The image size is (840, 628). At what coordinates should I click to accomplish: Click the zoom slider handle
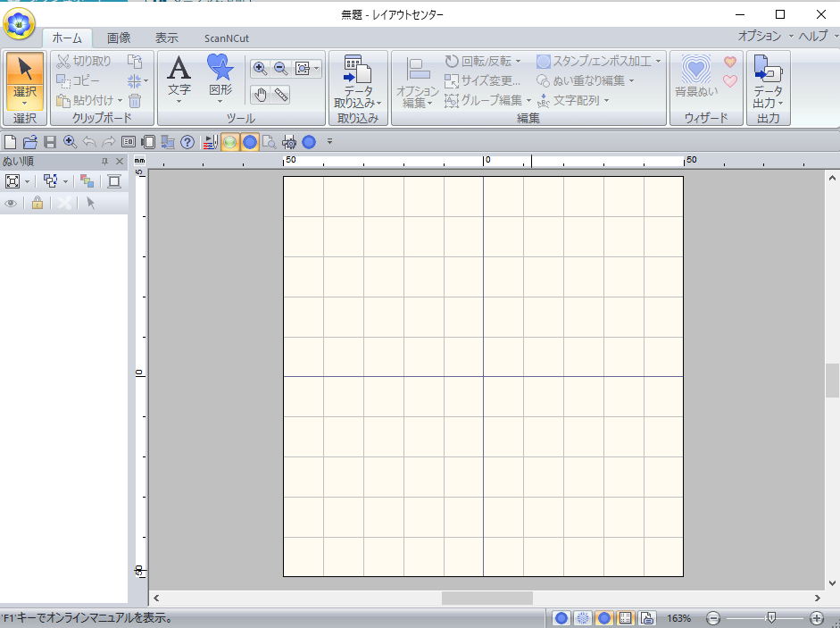(771, 617)
